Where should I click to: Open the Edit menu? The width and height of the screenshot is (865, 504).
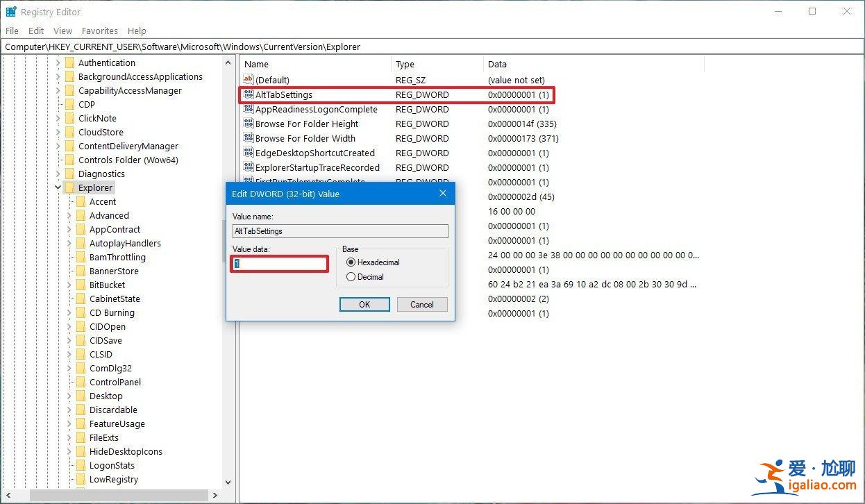(x=35, y=31)
